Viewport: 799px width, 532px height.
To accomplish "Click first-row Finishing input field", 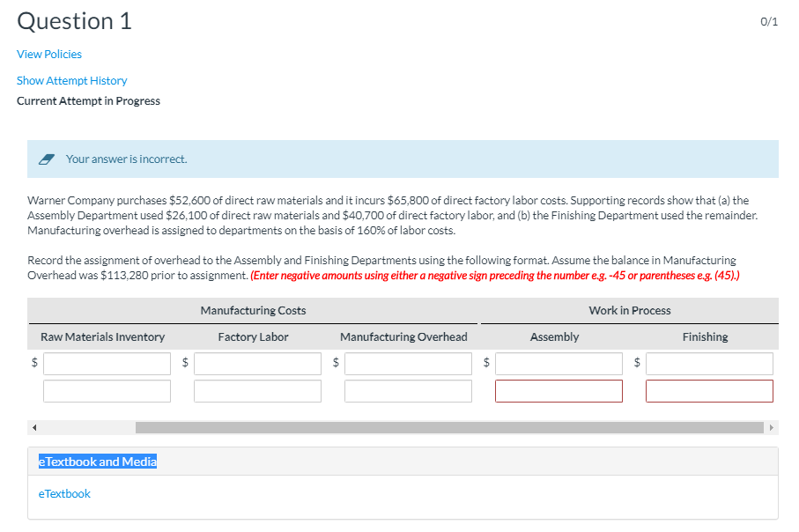I will [x=709, y=364].
